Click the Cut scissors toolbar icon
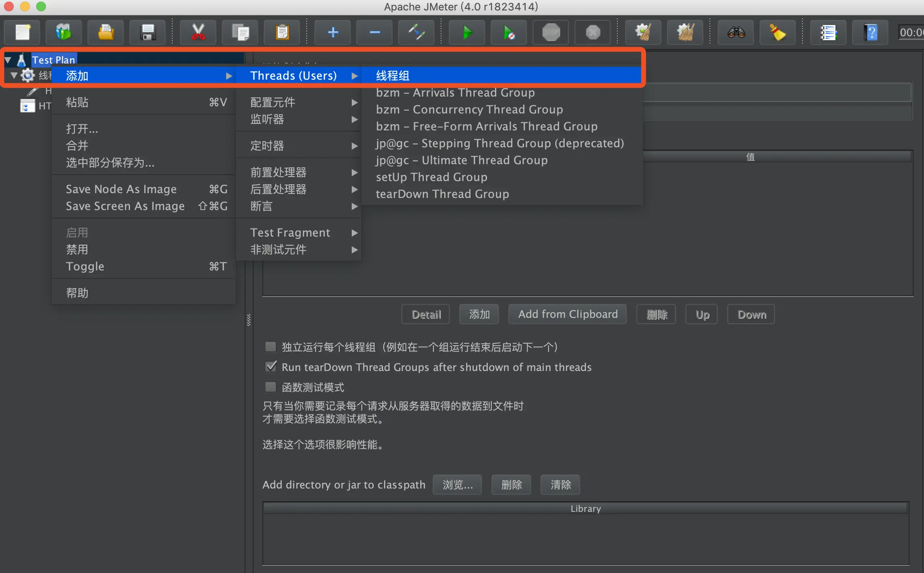924x573 pixels. point(198,32)
